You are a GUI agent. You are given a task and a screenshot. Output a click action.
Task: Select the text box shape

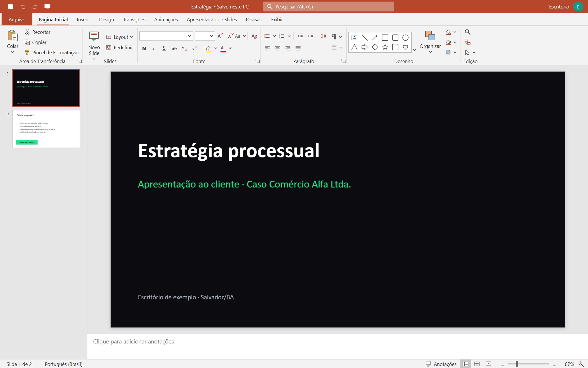tap(354, 38)
